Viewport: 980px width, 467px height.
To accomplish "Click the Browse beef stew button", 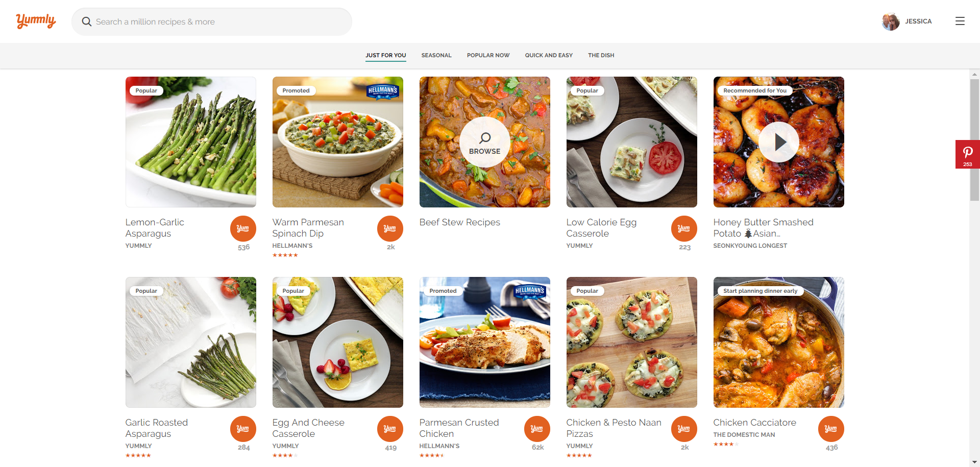I will 485,142.
